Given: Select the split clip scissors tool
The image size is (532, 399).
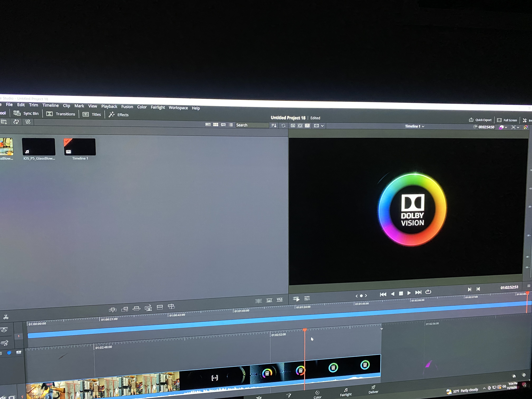Looking at the screenshot, I should 6,317.
